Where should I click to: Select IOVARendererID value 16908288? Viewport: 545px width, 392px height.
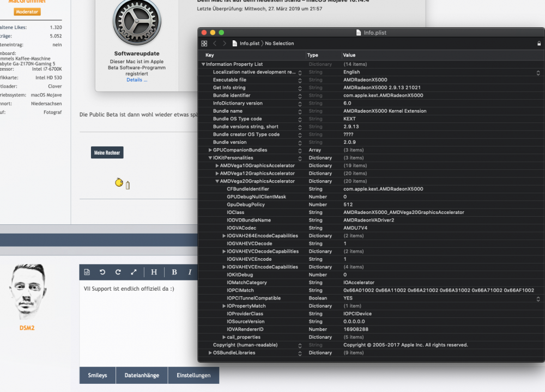coord(356,329)
